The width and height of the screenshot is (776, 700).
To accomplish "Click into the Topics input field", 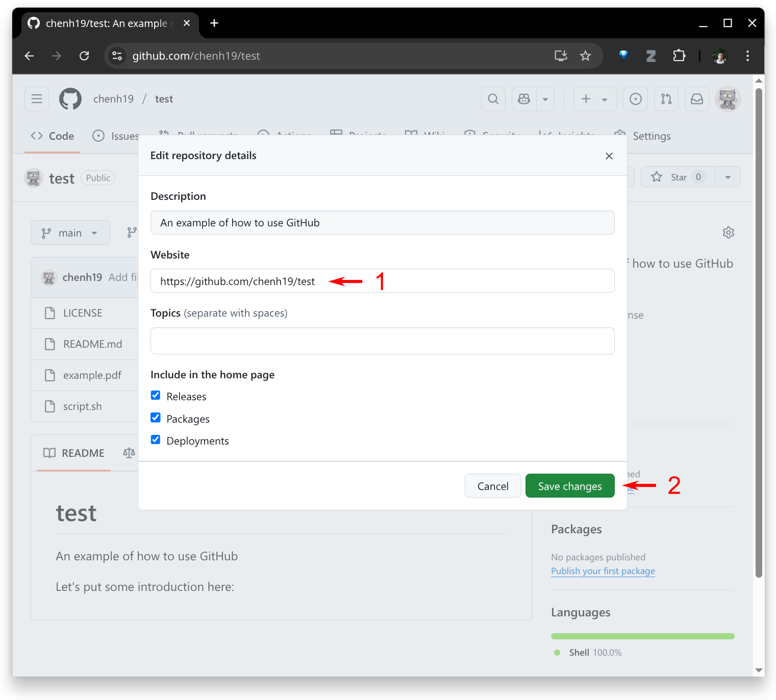I will (x=383, y=341).
